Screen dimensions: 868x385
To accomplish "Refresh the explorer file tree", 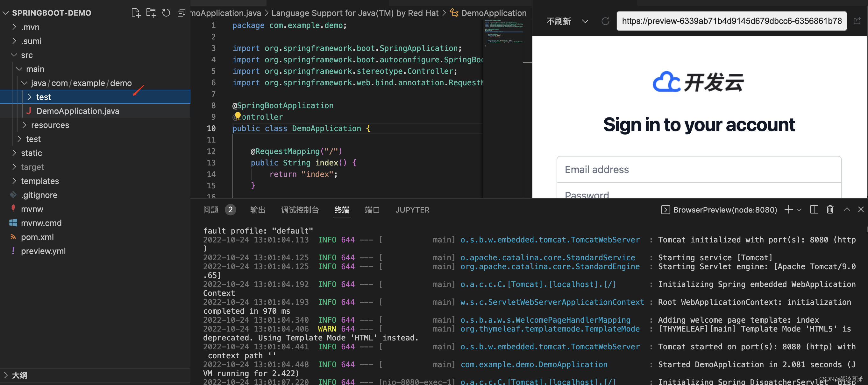I will pos(166,13).
